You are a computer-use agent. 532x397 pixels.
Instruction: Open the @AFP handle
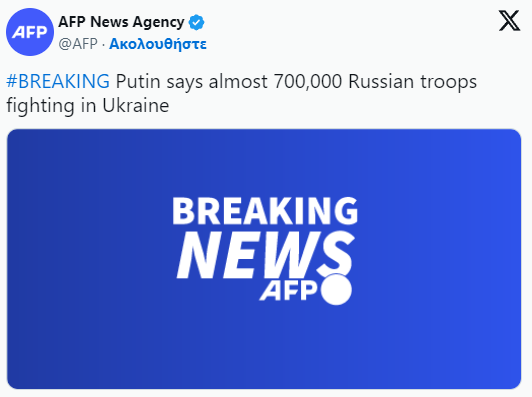coord(78,44)
